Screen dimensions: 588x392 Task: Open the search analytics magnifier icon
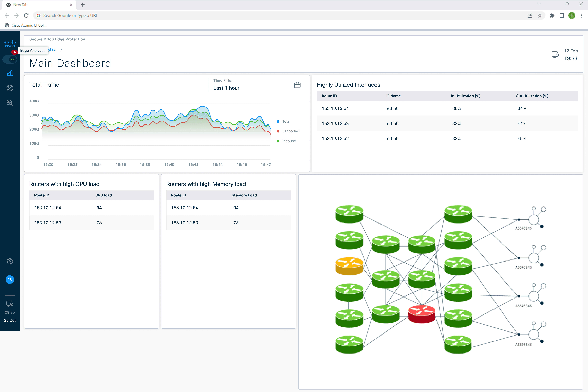click(x=10, y=103)
